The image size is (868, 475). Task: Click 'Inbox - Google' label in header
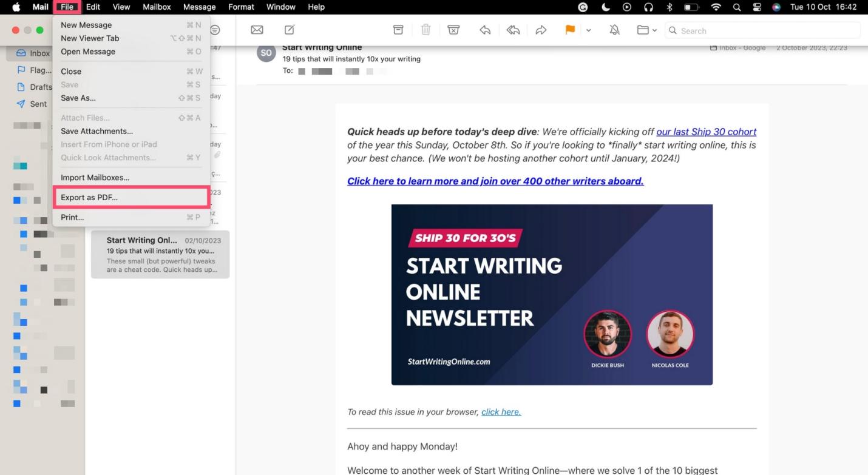coord(737,47)
